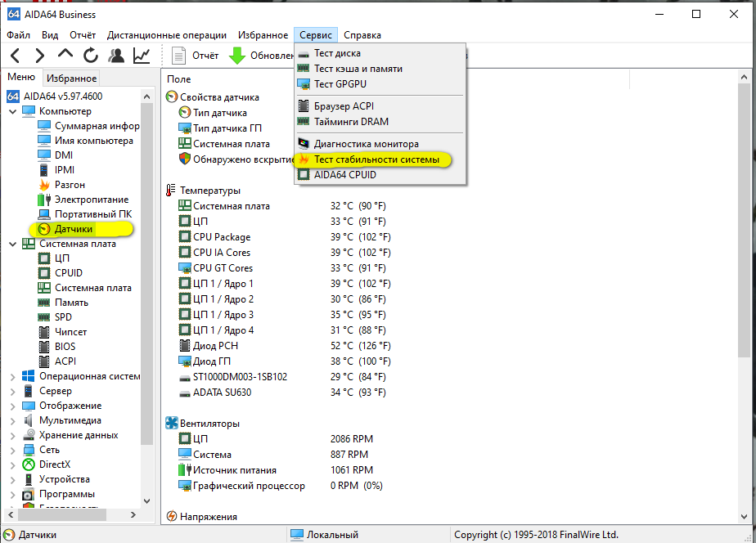Screen dimensions: 756x543
Task: Select Тест стабильности системы menu entry
Action: point(376,159)
